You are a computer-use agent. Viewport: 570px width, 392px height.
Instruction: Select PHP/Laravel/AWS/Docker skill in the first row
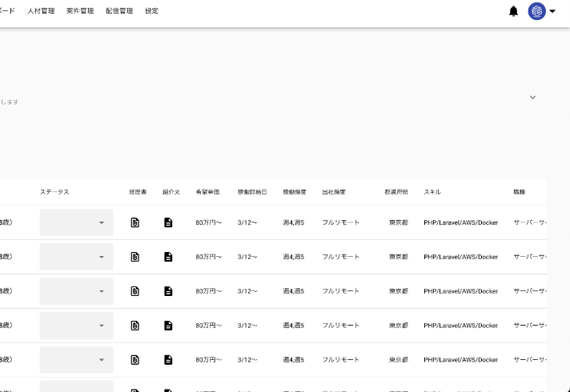pyautogui.click(x=460, y=222)
